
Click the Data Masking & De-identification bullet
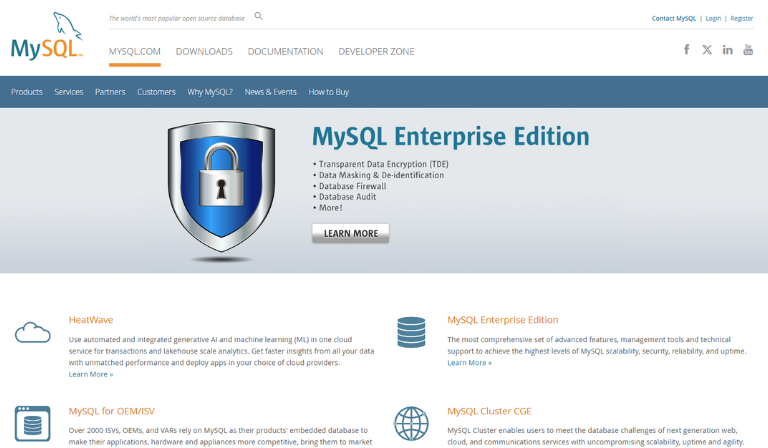click(381, 175)
